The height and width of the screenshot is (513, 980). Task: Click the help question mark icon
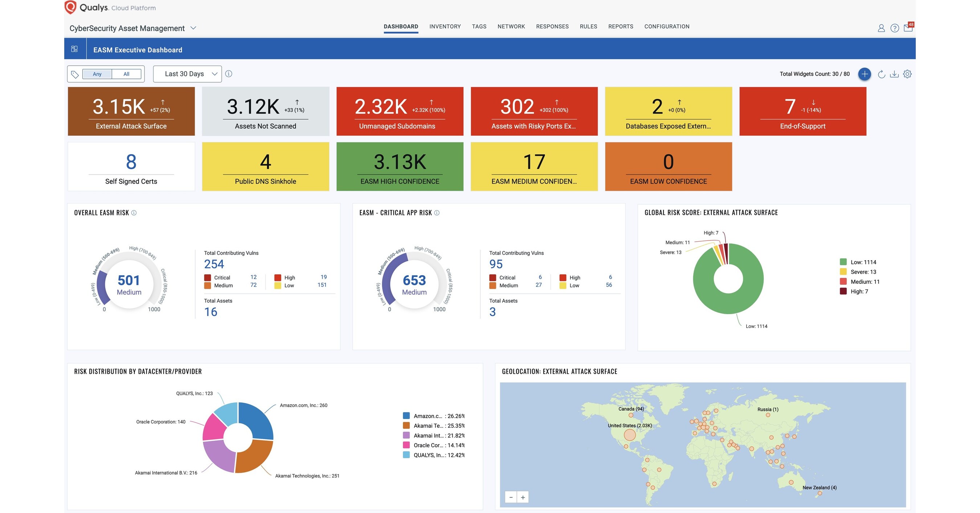[x=894, y=28]
